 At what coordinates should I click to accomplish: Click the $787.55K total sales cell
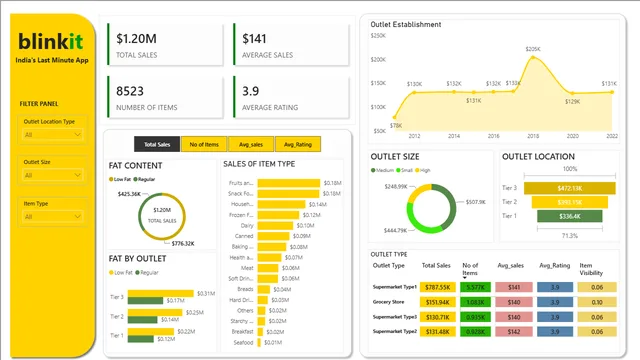click(438, 287)
